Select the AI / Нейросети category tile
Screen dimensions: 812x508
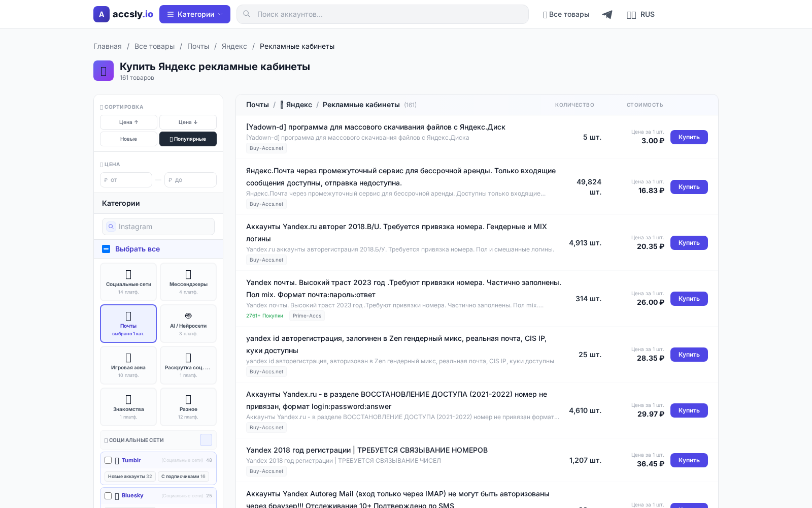[x=188, y=324]
